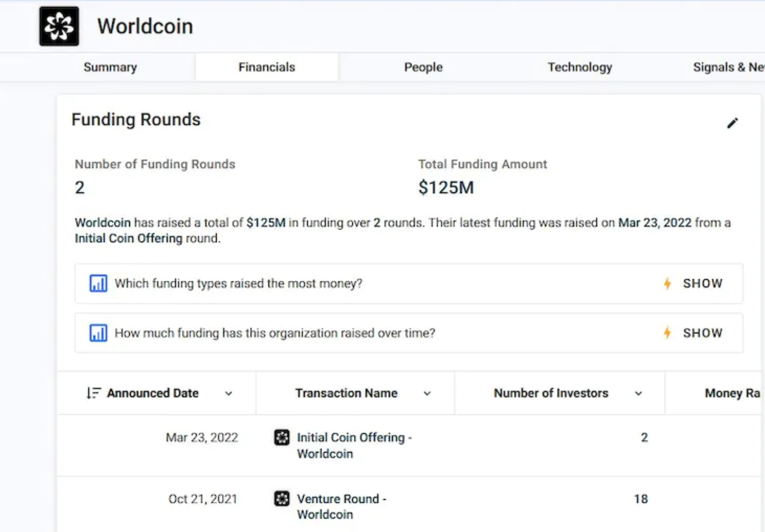Switch to the Technology tab
This screenshot has height=532, width=765.
coord(580,67)
